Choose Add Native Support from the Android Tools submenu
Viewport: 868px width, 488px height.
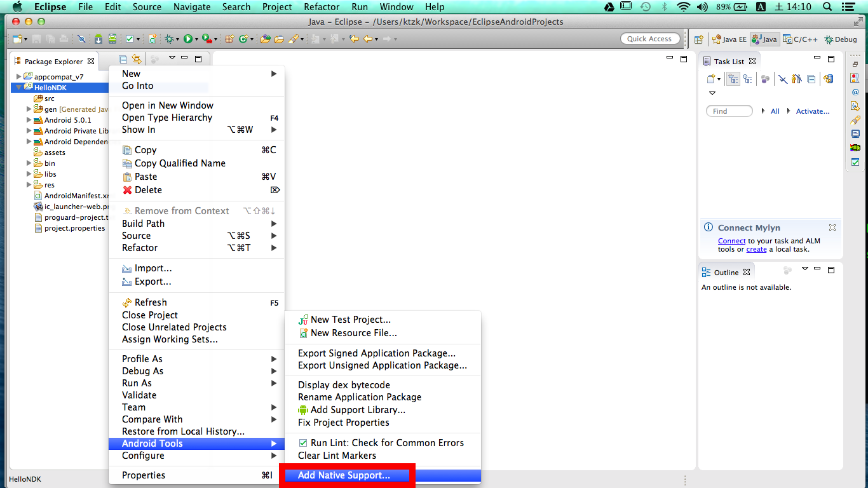point(348,475)
